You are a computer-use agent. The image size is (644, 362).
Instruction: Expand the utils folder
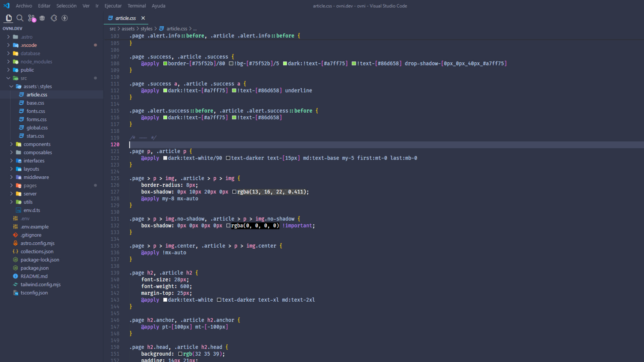click(11, 202)
